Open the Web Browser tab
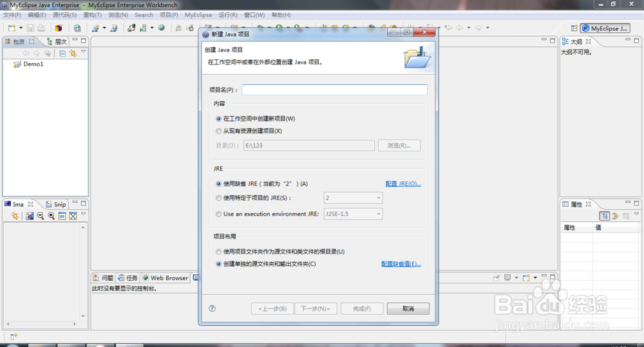 (x=165, y=277)
